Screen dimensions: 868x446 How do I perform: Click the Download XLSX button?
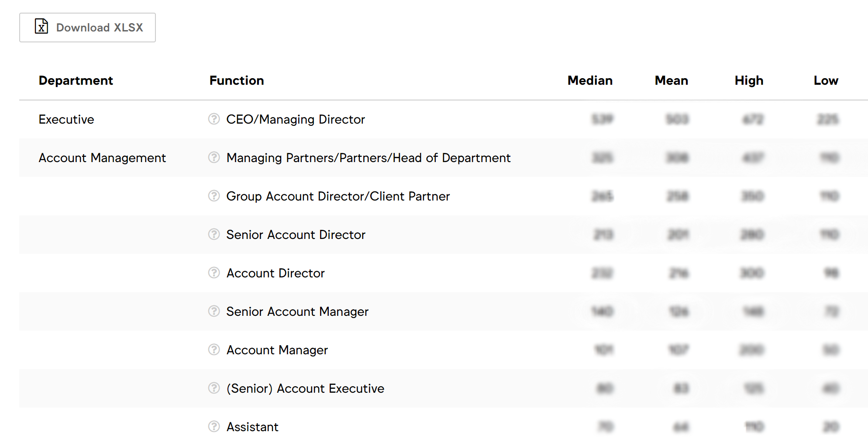[87, 28]
